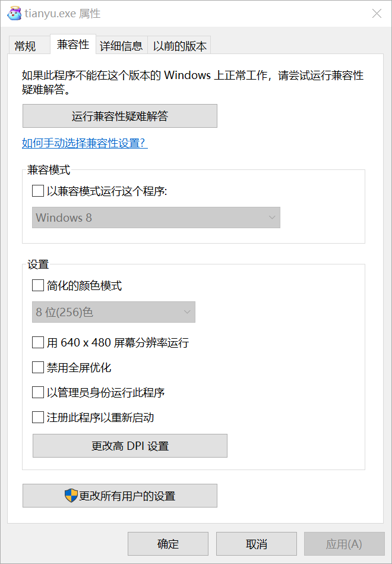Tick the 禁用全屏优化 checkbox
This screenshot has width=392, height=564.
38,367
